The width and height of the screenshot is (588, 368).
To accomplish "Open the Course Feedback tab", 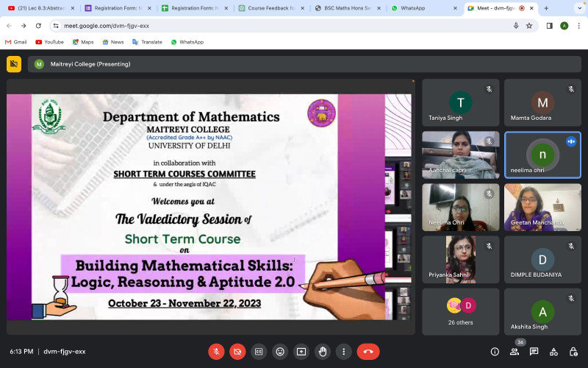I will pos(271,8).
